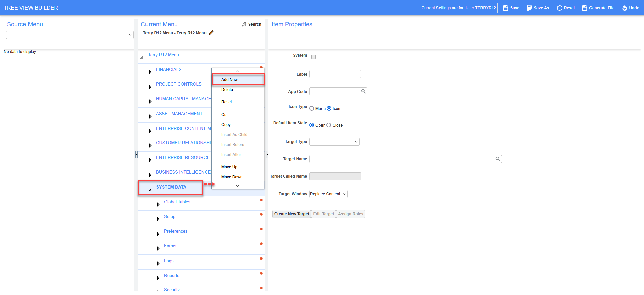
Task: Click red dot on Setup row
Action: (x=261, y=214)
